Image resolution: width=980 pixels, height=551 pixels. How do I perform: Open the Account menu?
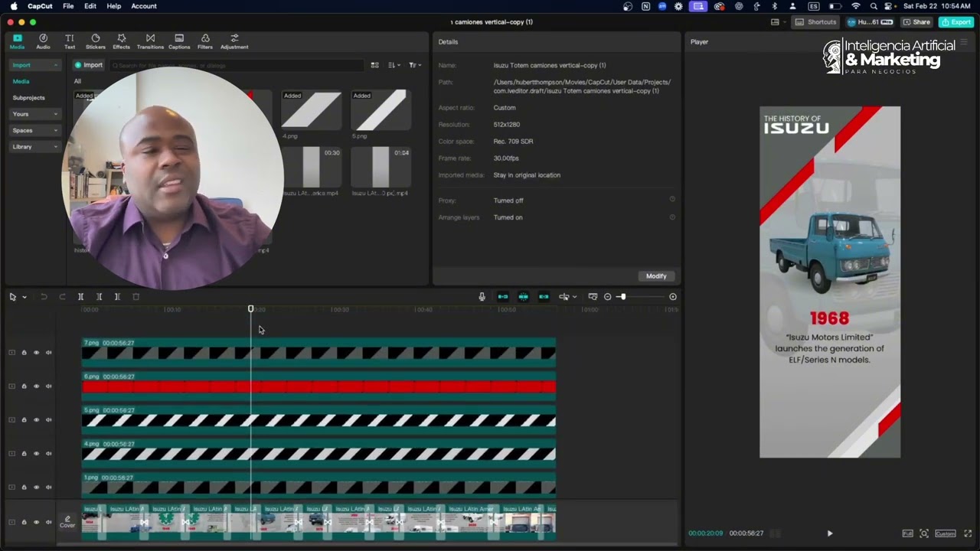click(x=144, y=6)
